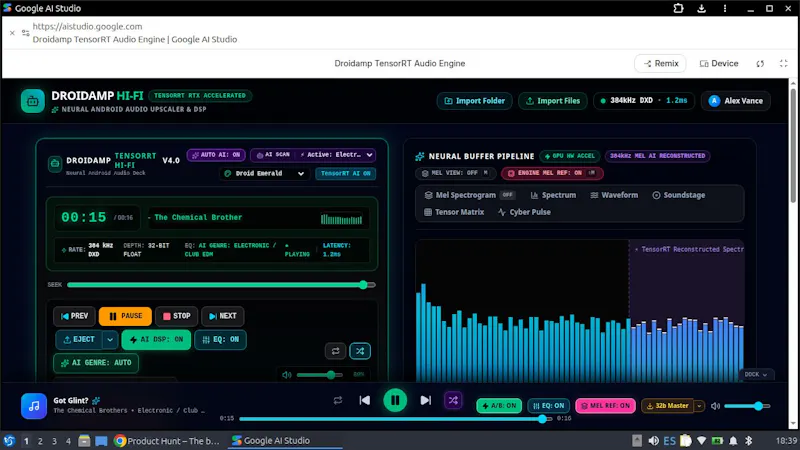Open the notifications bell in the tray
The height and width of the screenshot is (450, 800).
[x=733, y=441]
